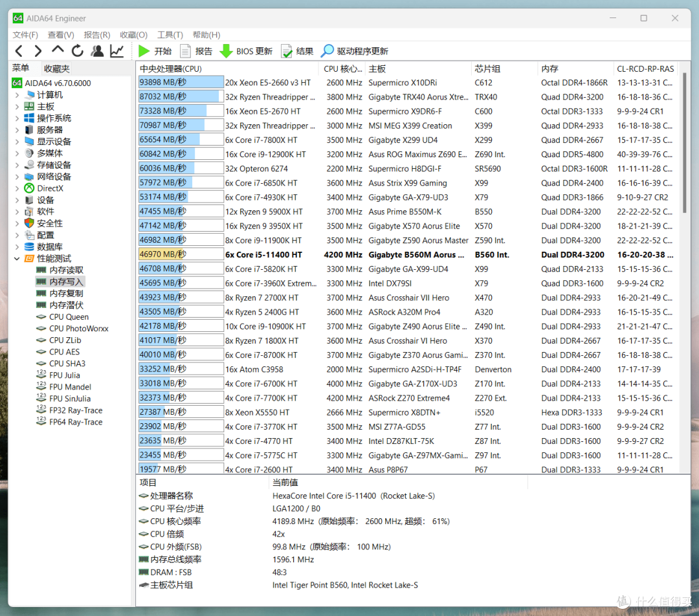Open the 帮助(H) menu

[x=206, y=35]
